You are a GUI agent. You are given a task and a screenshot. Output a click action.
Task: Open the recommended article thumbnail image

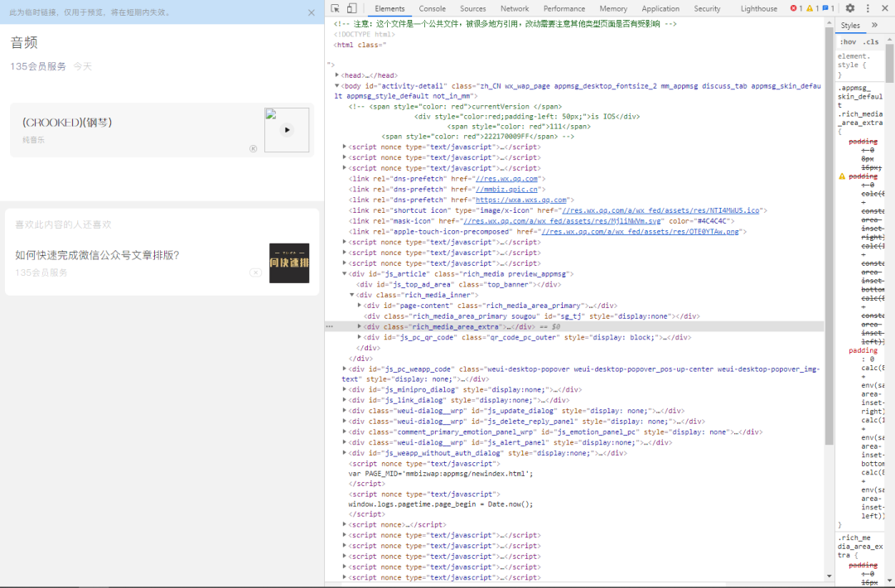pos(289,263)
